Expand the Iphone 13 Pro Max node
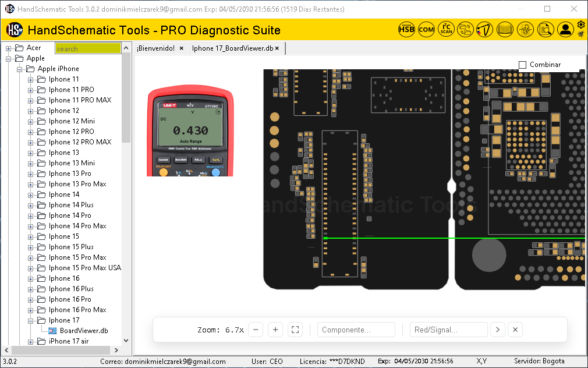The image size is (588, 368). tap(31, 185)
